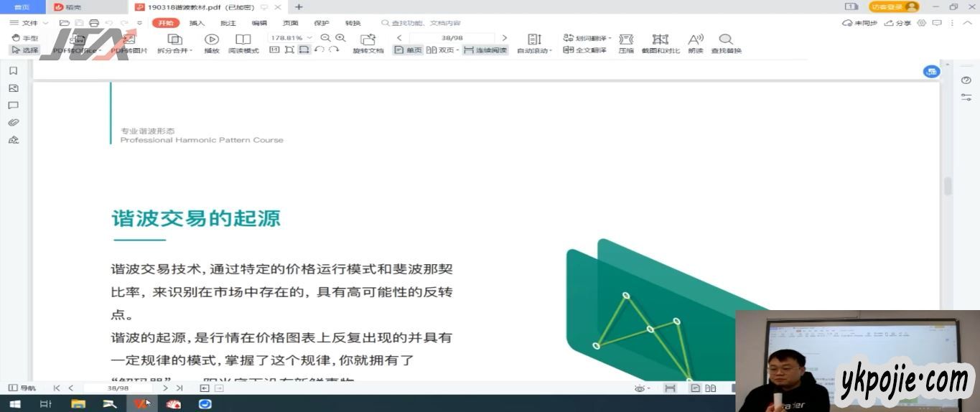Open the 文件 file menu dropdown

click(x=29, y=23)
